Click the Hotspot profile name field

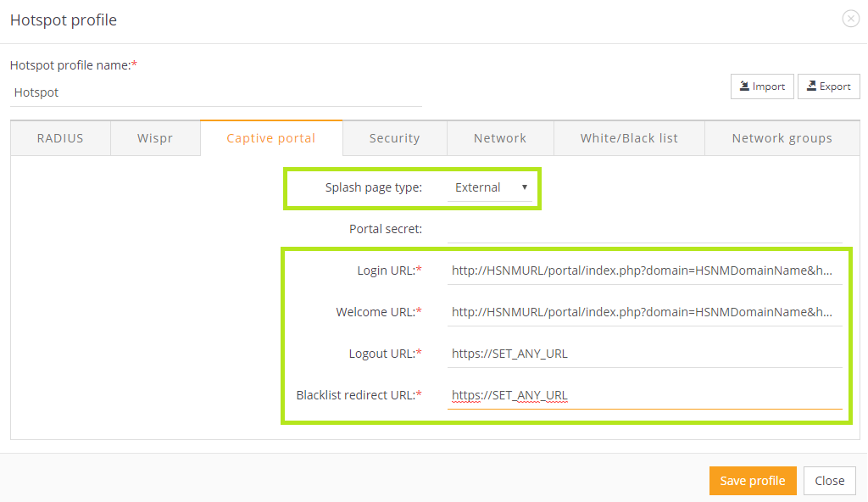(x=215, y=92)
